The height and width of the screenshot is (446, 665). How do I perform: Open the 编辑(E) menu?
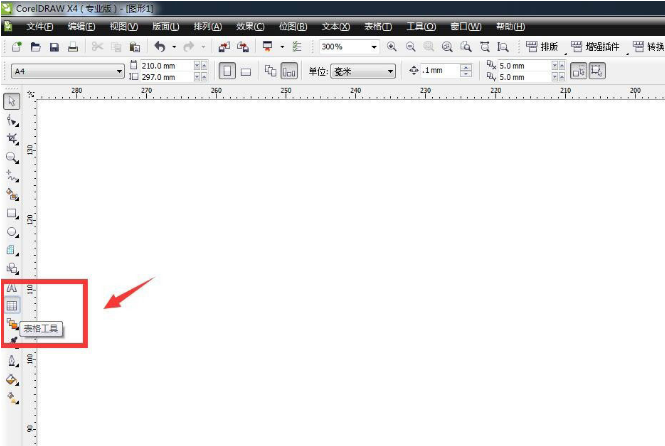pos(81,27)
